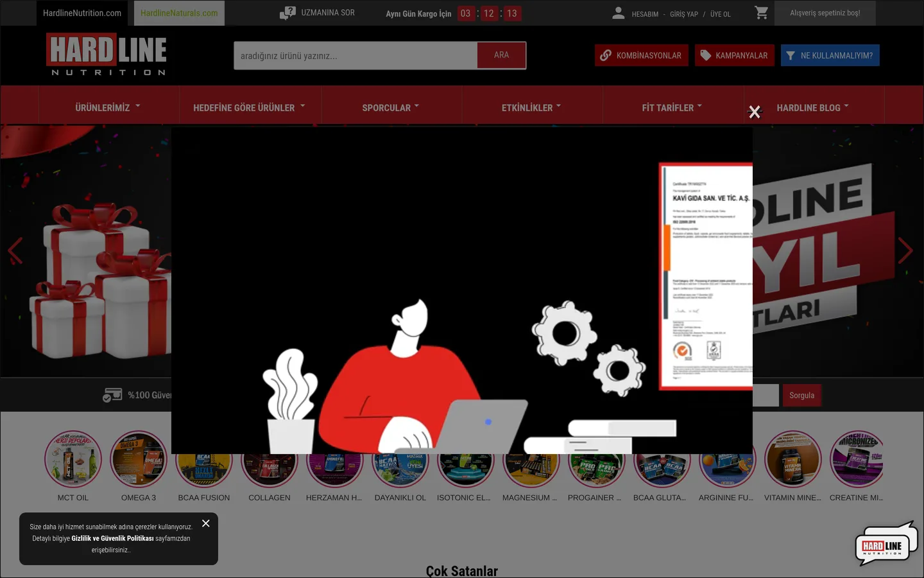Switch to HardlineNutrition.com tab
The image size is (924, 578).
(82, 13)
